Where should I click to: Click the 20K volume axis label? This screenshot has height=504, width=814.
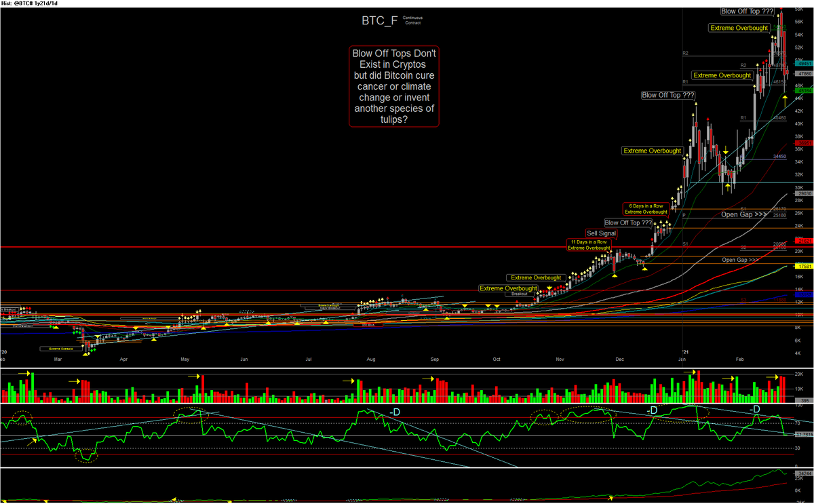(x=799, y=374)
